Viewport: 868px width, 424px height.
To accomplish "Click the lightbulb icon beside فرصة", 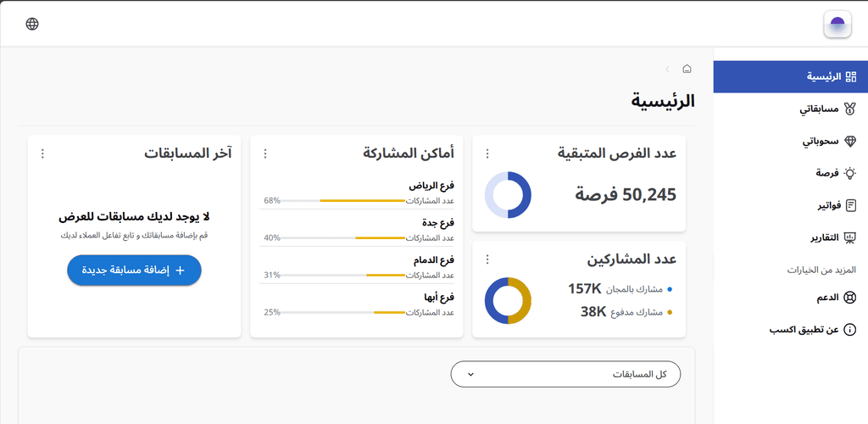I will (x=851, y=173).
